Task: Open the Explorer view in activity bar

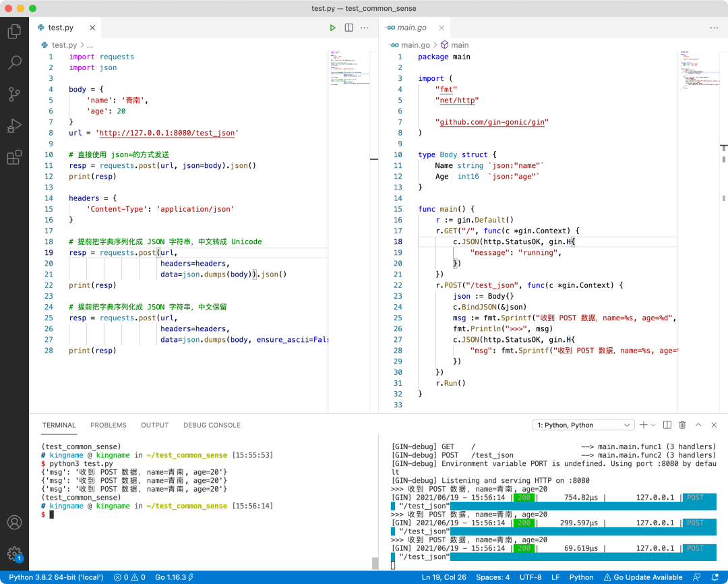Action: (14, 31)
